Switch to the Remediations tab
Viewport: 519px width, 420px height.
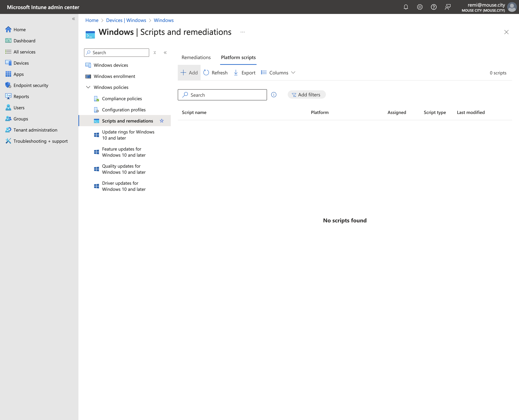(196, 57)
